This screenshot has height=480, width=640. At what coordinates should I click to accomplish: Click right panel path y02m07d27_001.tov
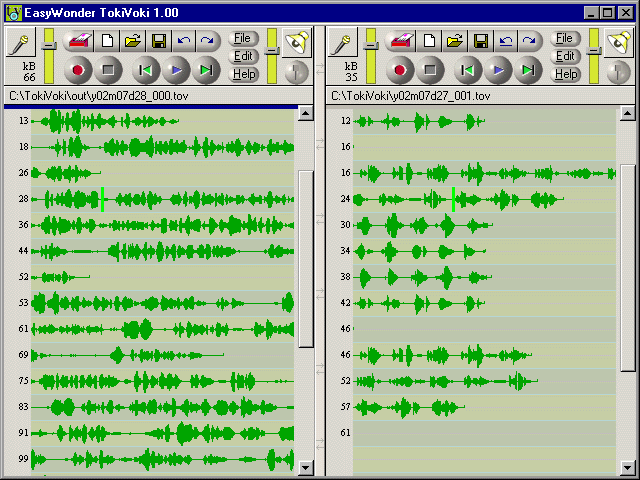point(440,96)
